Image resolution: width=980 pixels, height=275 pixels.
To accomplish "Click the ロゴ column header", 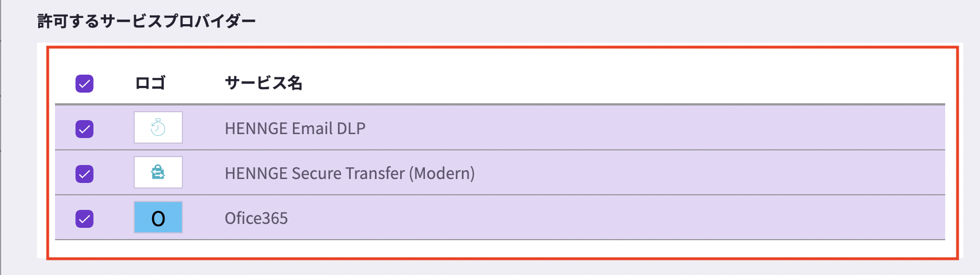I will [x=150, y=83].
